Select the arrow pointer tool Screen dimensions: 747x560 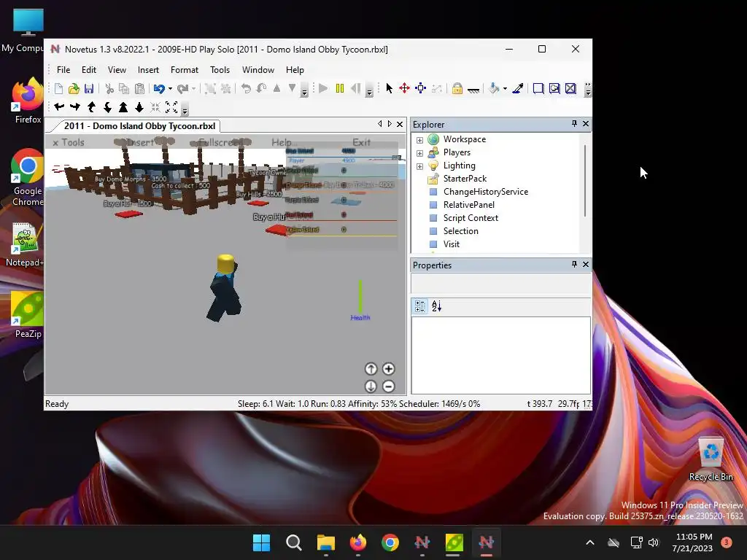click(x=390, y=88)
